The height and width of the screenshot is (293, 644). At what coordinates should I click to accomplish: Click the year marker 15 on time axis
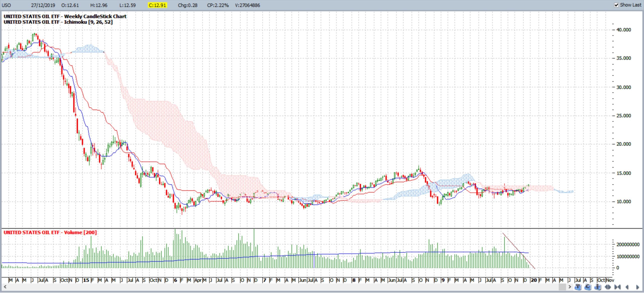coord(86,280)
